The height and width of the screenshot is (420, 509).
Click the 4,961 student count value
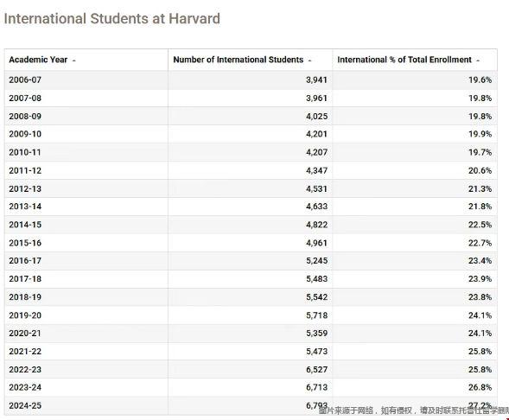[x=316, y=243]
